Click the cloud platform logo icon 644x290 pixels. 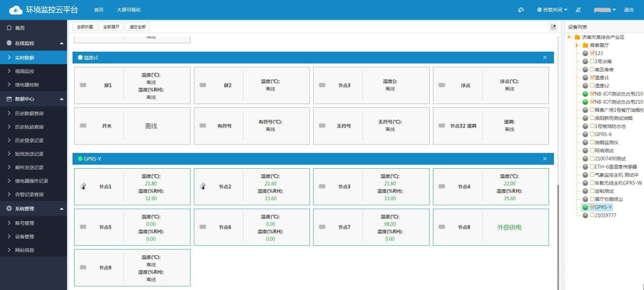(16, 10)
